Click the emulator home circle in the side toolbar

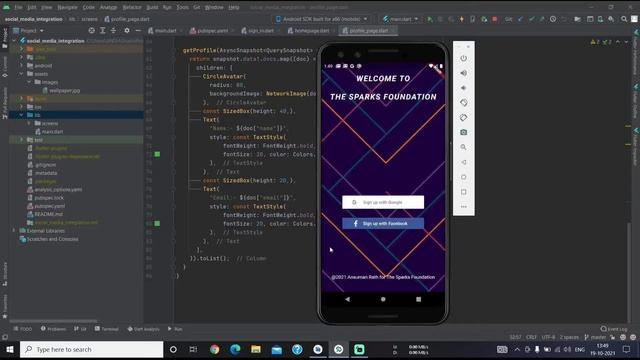click(464, 177)
